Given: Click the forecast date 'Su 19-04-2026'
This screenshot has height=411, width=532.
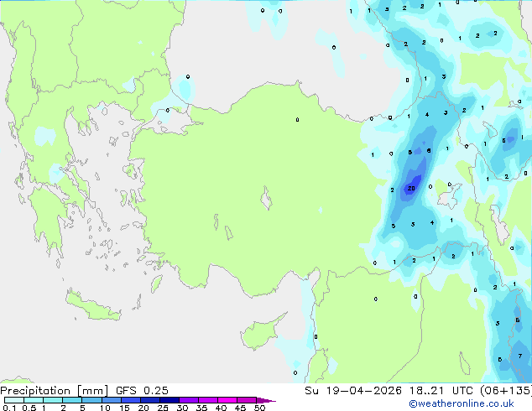Looking at the screenshot, I should tap(353, 391).
